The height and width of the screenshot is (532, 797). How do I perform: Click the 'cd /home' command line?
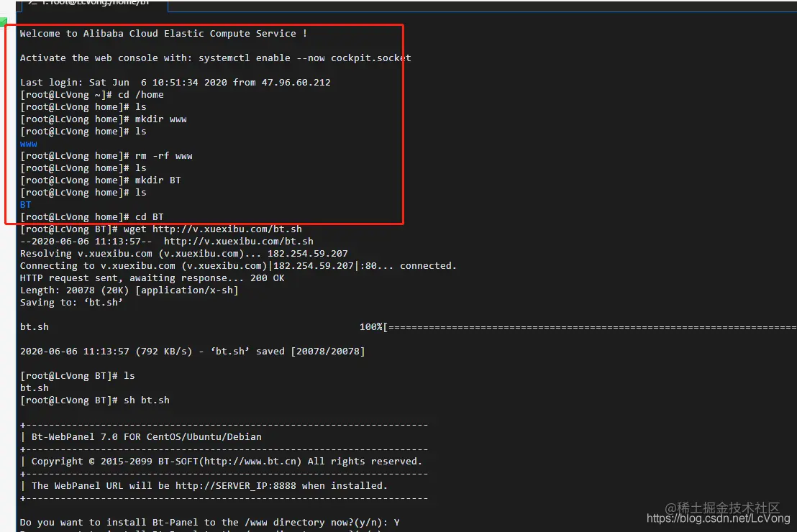point(91,94)
